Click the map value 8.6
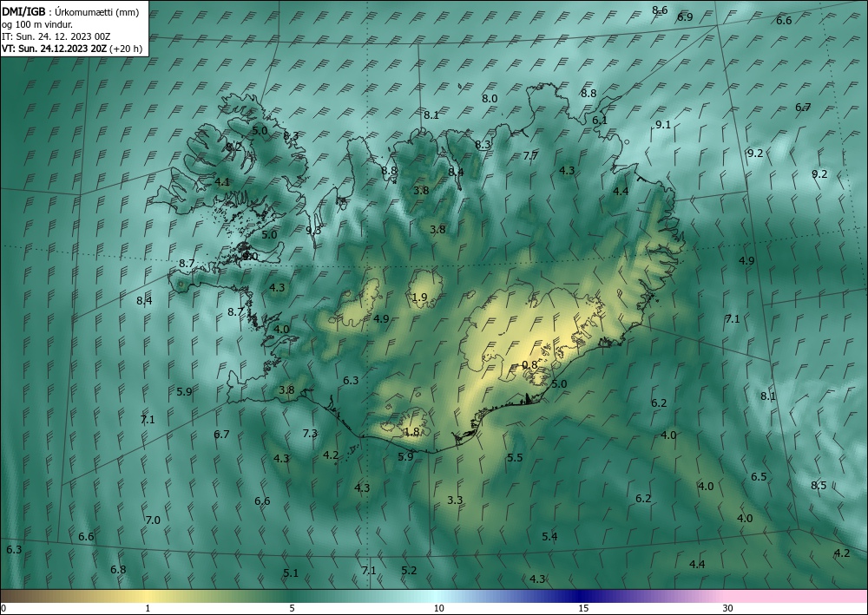The width and height of the screenshot is (868, 615). [660, 10]
